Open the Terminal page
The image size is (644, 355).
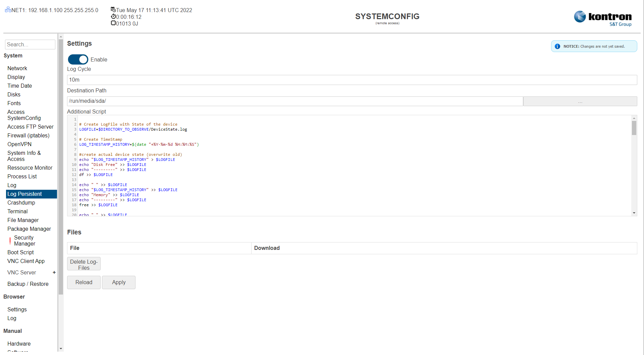coord(17,211)
